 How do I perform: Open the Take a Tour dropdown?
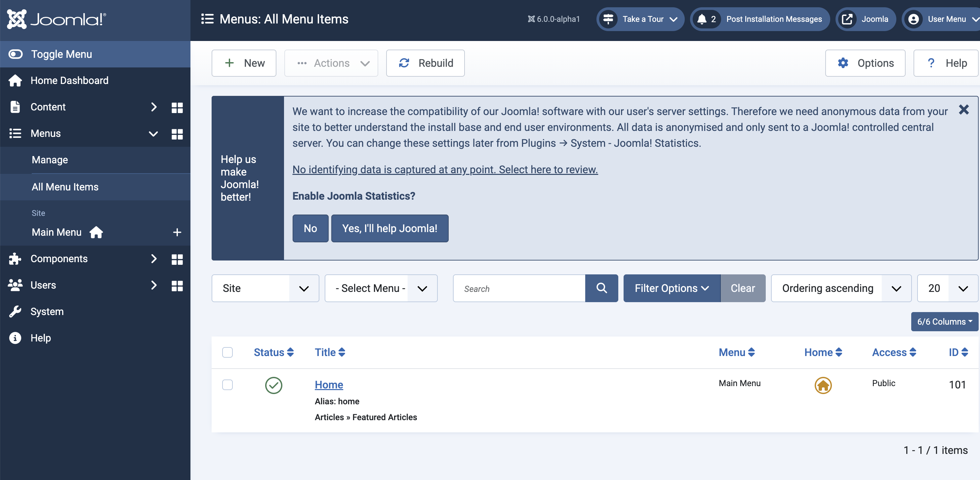pyautogui.click(x=640, y=19)
